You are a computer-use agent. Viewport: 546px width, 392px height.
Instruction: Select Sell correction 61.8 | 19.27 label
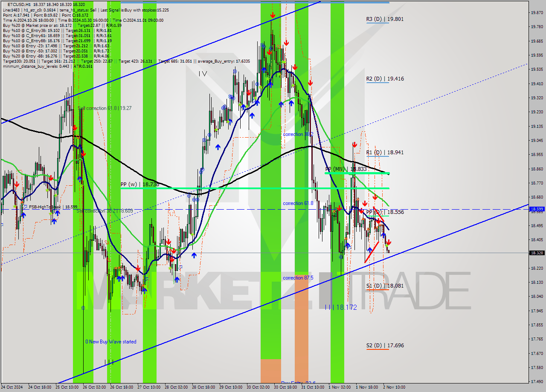tap(105, 108)
